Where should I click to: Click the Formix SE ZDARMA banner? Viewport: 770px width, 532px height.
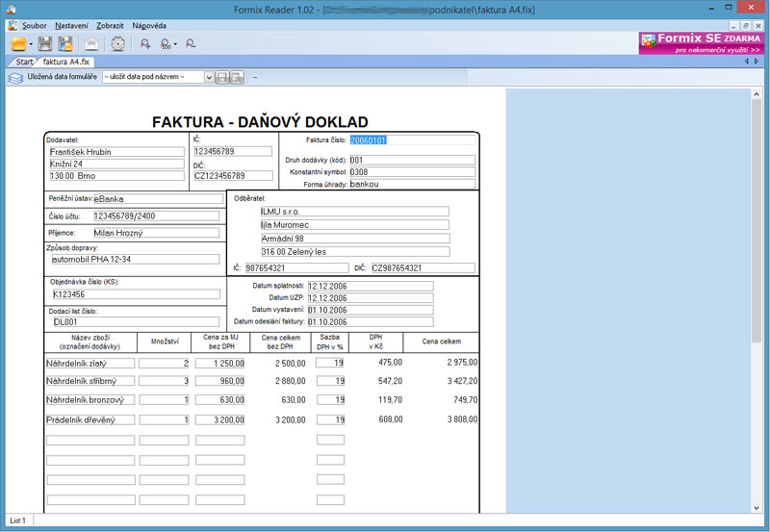[x=701, y=42]
